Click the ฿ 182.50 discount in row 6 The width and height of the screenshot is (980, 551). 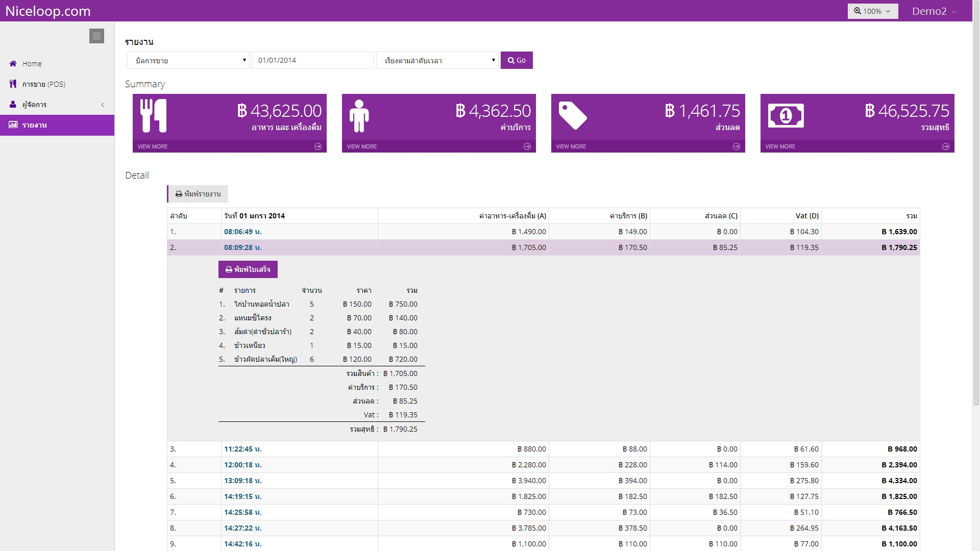[x=723, y=496]
